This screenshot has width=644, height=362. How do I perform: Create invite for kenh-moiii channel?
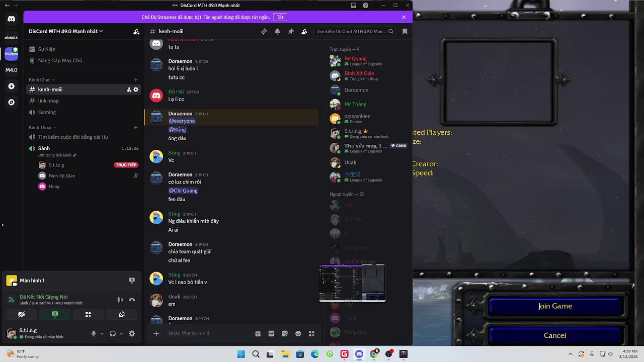129,89
